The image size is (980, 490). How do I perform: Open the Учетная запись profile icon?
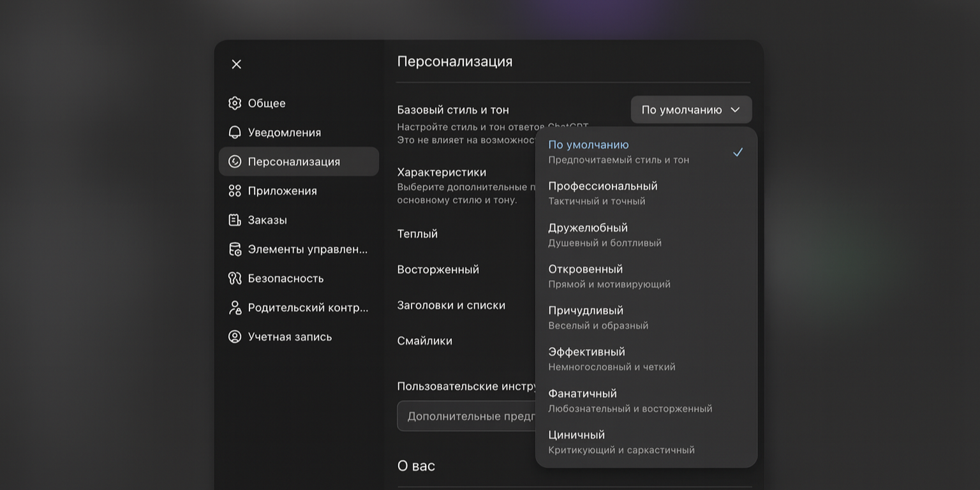[235, 336]
